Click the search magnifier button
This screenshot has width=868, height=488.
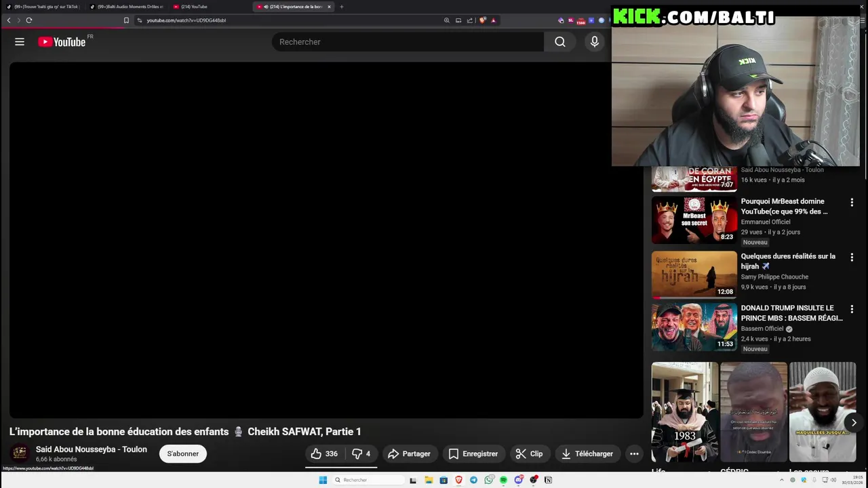[559, 42]
